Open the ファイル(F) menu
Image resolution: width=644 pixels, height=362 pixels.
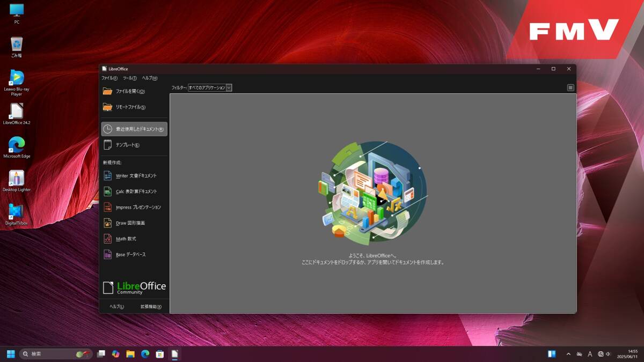[109, 78]
